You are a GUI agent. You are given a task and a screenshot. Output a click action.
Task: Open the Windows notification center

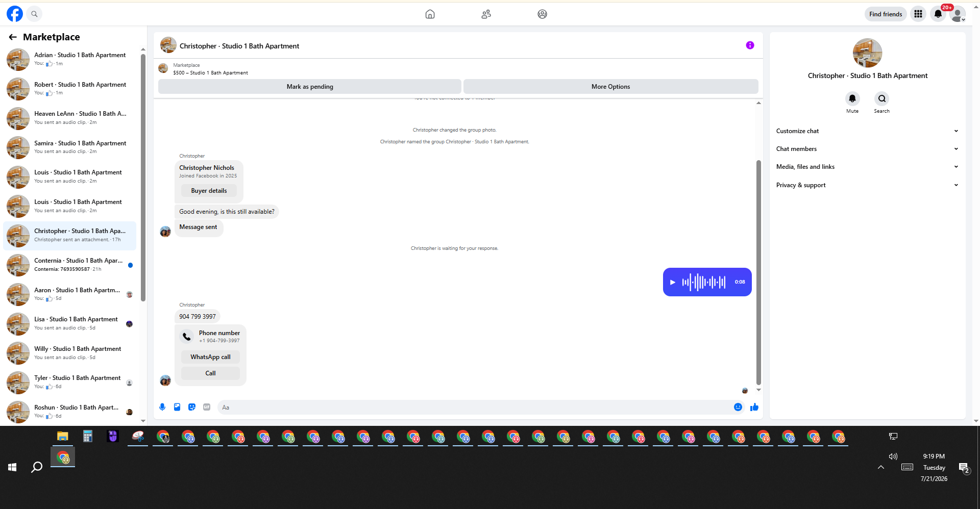[x=964, y=468]
